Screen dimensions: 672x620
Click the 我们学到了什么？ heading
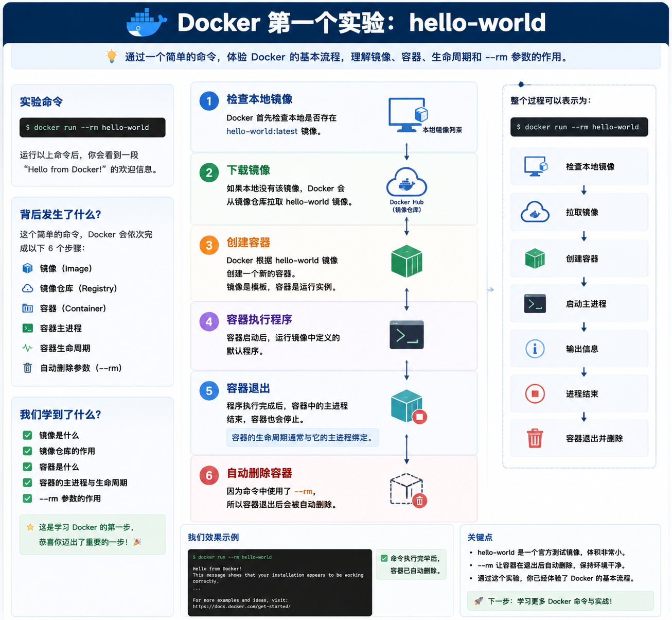click(x=61, y=415)
